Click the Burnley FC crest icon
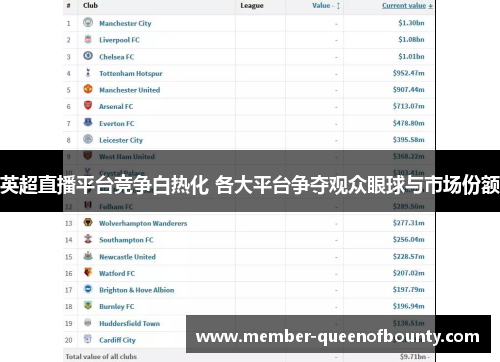The height and width of the screenshot is (362, 500). pos(88,305)
